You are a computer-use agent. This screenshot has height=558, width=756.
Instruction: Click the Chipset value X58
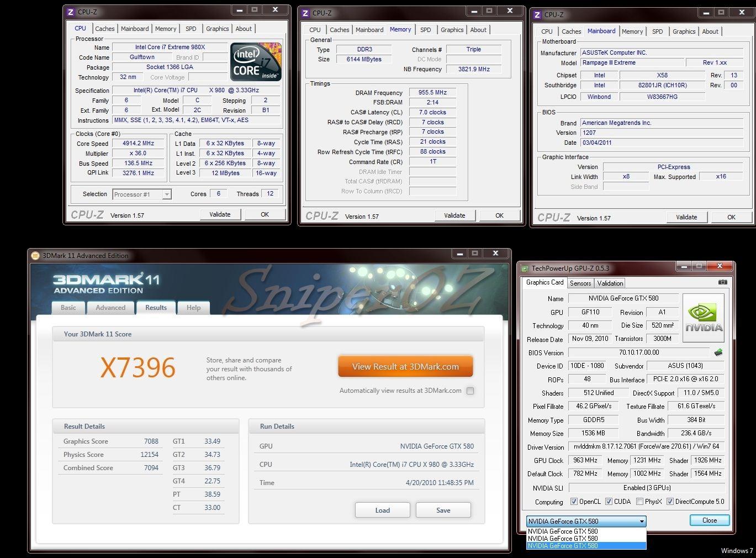click(662, 75)
